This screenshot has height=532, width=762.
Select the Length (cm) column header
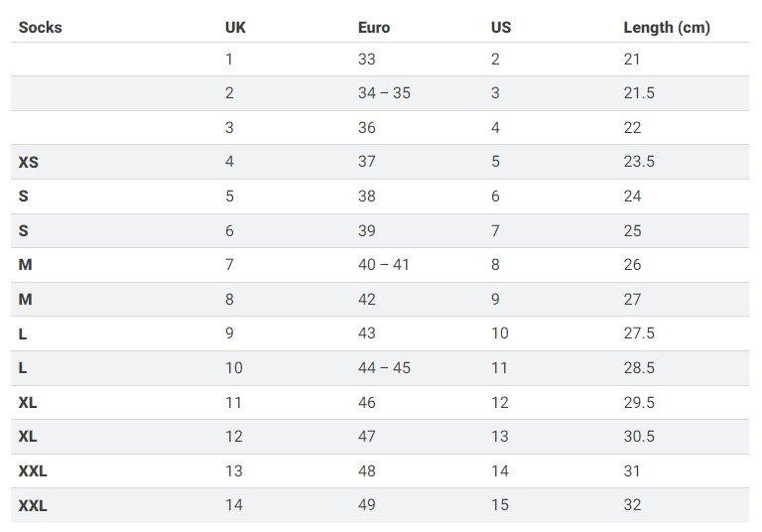point(666,28)
